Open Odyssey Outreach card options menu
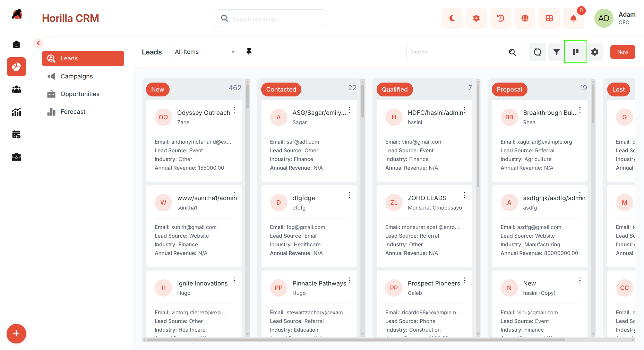This screenshot has height=350, width=644. point(234,110)
